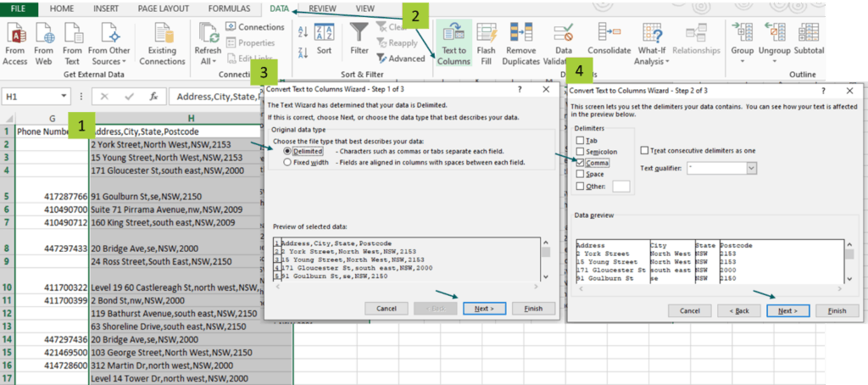The height and width of the screenshot is (385, 868).
Task: Click the Insert Function fx icon
Action: pos(154,97)
